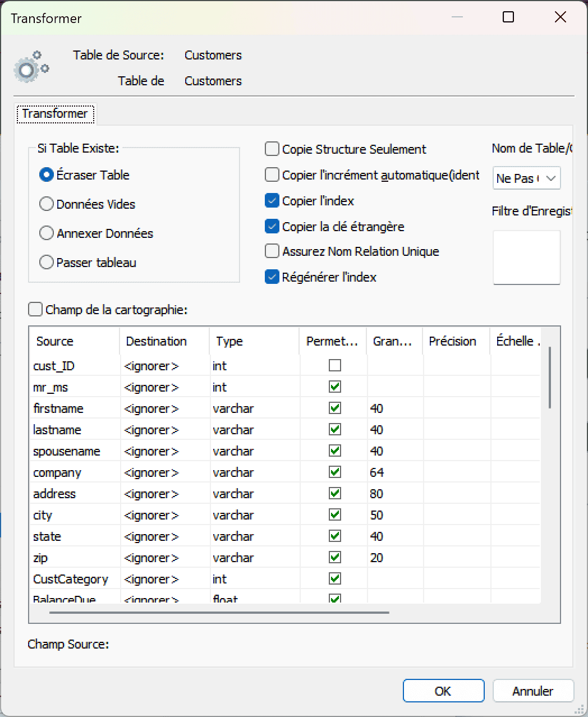Uncheck Copier l'index option
This screenshot has width=588, height=717.
click(272, 201)
